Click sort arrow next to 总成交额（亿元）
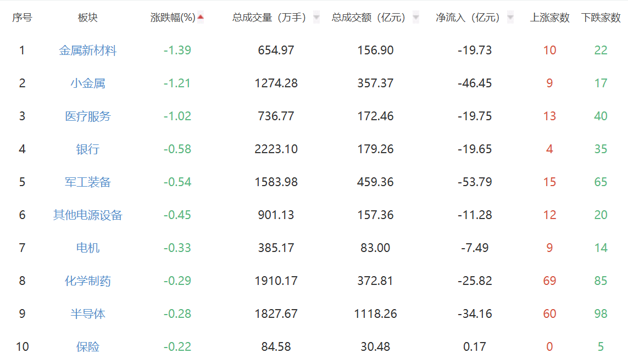This screenshot has height=364, width=628. point(415,18)
